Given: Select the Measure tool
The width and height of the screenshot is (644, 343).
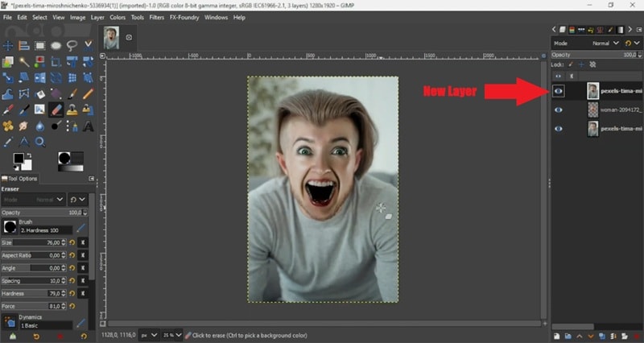Looking at the screenshot, I should pyautogui.click(x=24, y=142).
